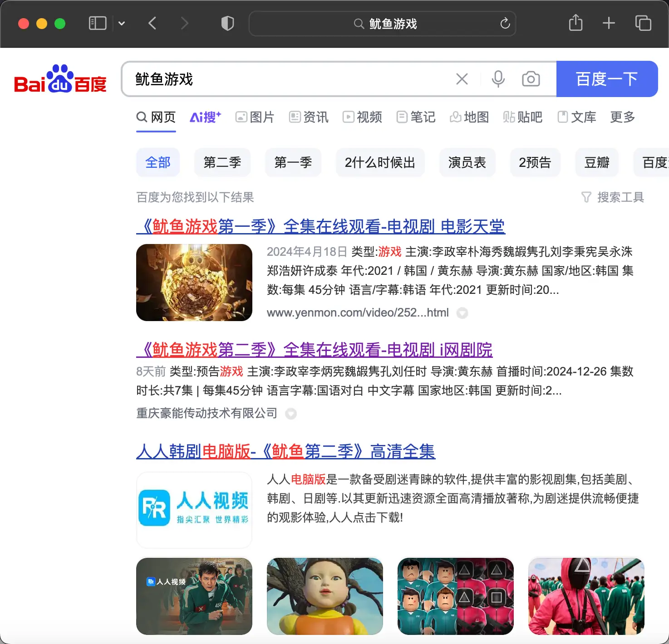The width and height of the screenshot is (669, 644).
Task: Show tab overview icon
Action: click(643, 23)
